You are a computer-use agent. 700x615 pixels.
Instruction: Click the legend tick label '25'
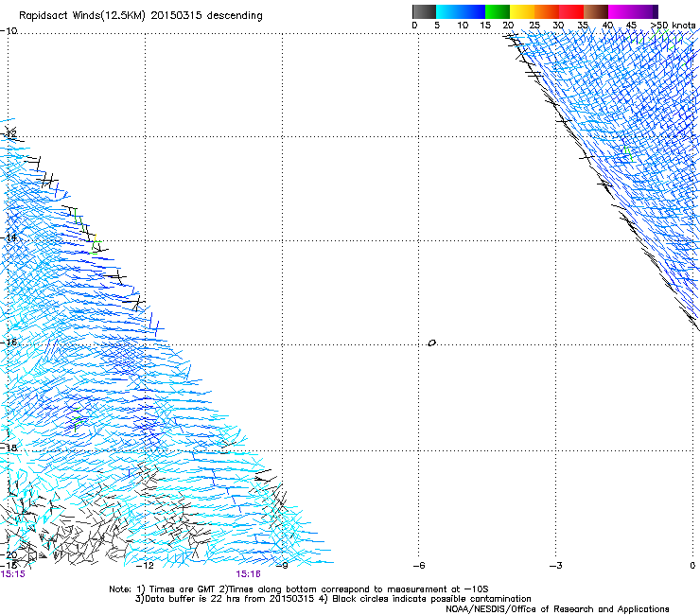(x=534, y=25)
